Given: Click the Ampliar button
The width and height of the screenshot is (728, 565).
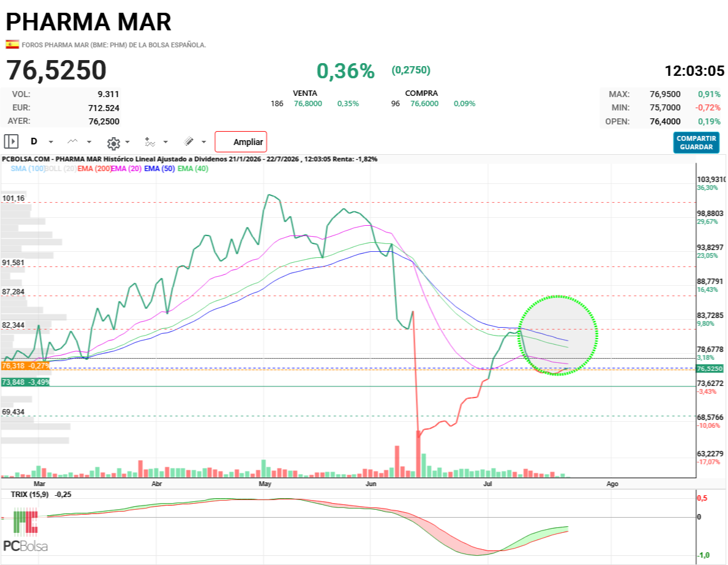Looking at the screenshot, I should (x=241, y=142).
